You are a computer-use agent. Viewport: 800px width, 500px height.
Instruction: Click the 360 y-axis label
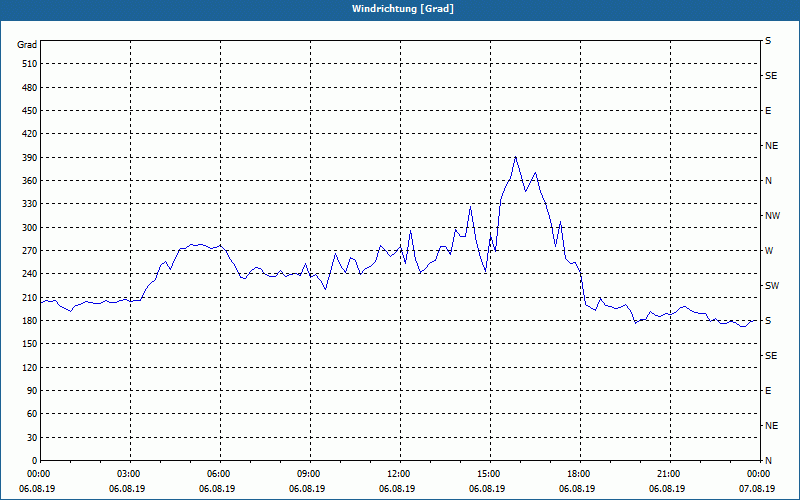pos(29,181)
